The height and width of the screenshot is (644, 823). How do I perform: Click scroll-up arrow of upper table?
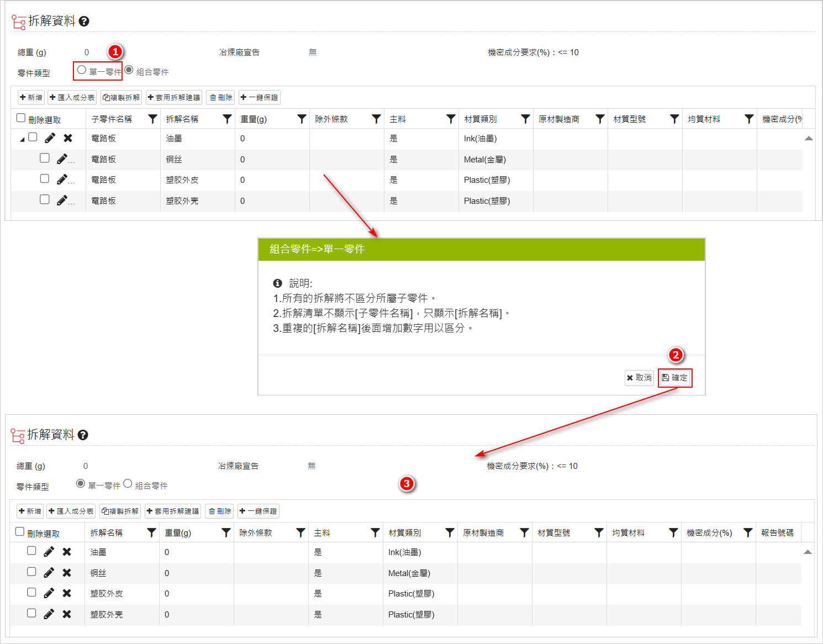(x=809, y=138)
